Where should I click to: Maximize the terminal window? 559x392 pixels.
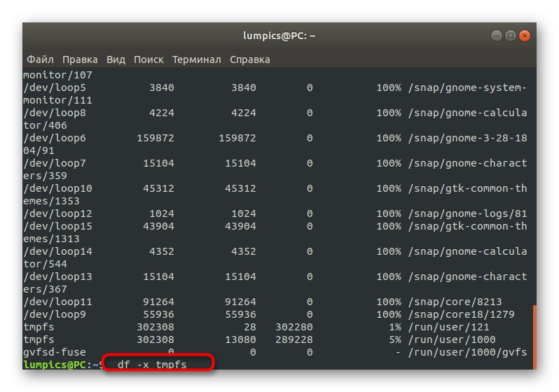[x=511, y=36]
